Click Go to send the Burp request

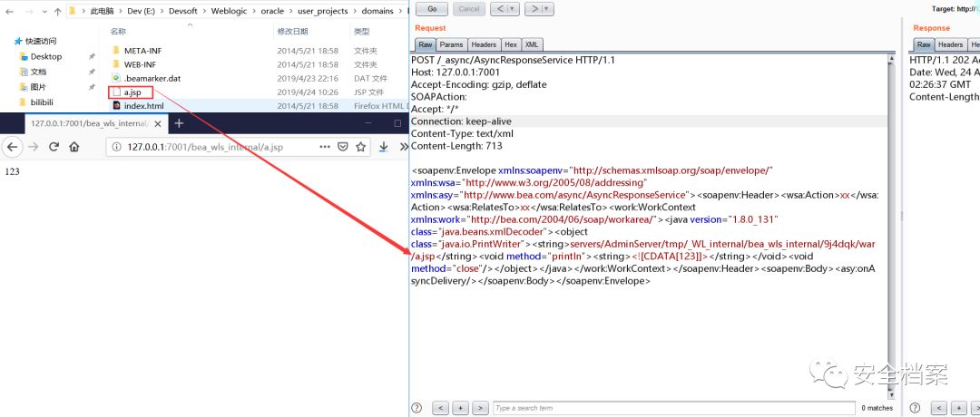(431, 9)
